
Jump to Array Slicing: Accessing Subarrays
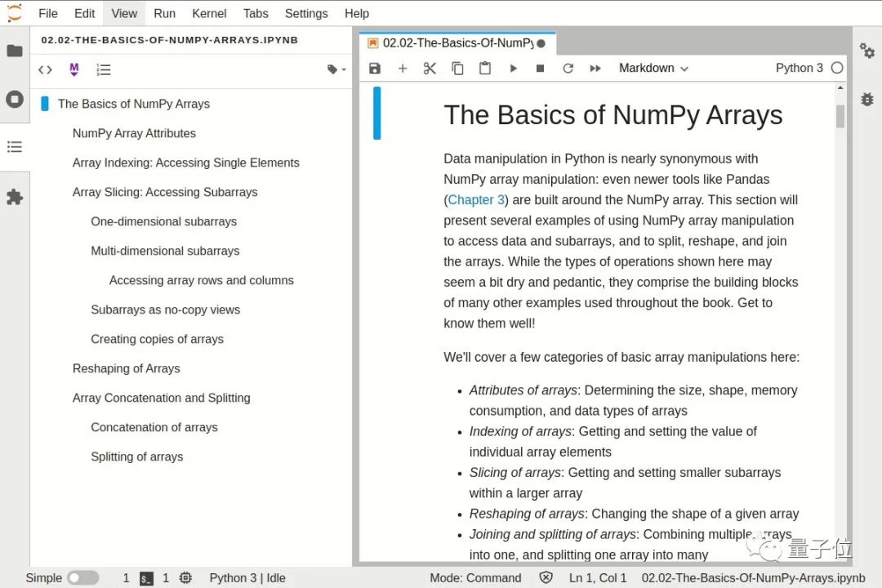165,192
